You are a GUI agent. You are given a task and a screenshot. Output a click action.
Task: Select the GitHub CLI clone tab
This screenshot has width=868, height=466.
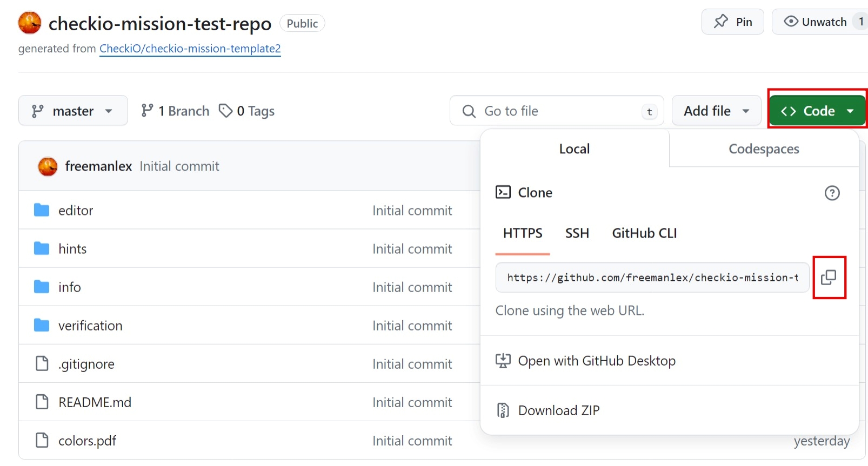(x=644, y=233)
